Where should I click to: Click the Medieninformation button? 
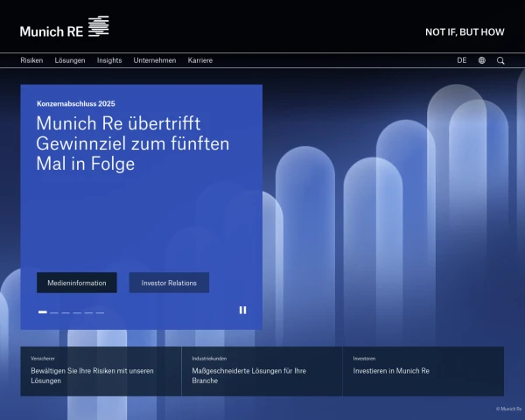77,283
